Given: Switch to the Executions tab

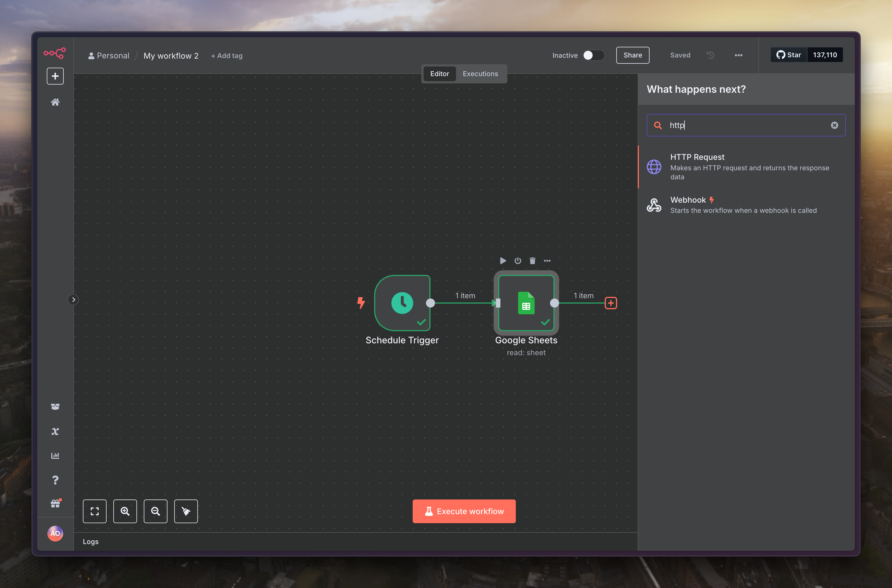Looking at the screenshot, I should tap(480, 74).
